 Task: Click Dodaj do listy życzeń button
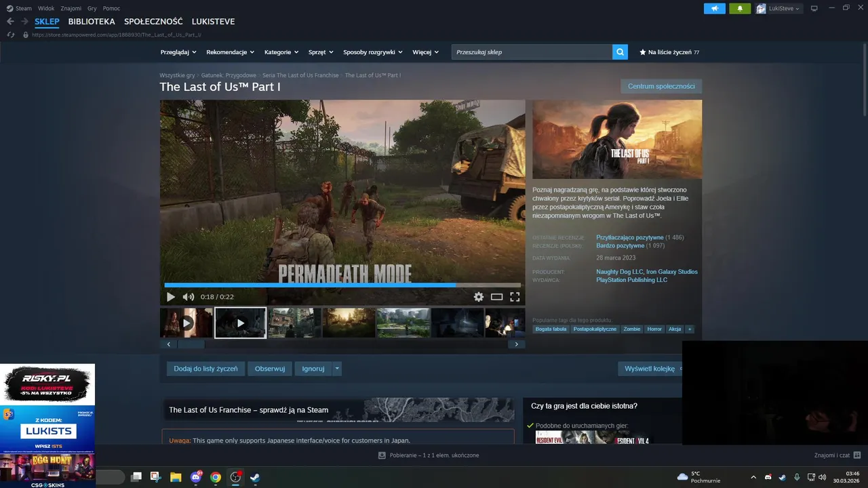(205, 369)
